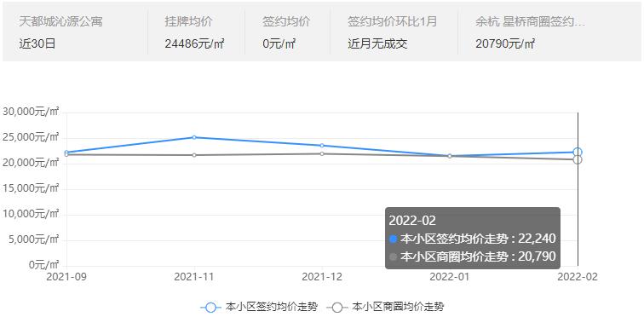The image size is (644, 317).
Task: Click the 2021-11 x-axis label
Action: pyautogui.click(x=194, y=277)
